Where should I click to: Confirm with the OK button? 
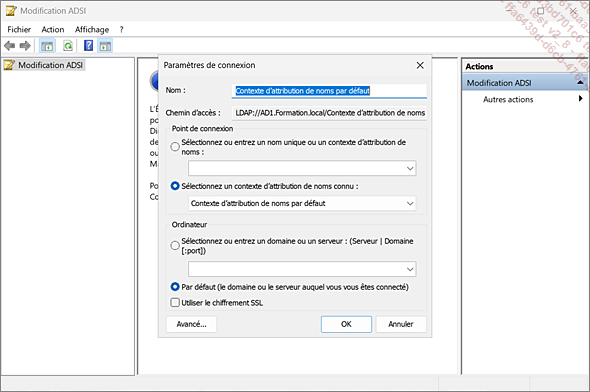[346, 324]
